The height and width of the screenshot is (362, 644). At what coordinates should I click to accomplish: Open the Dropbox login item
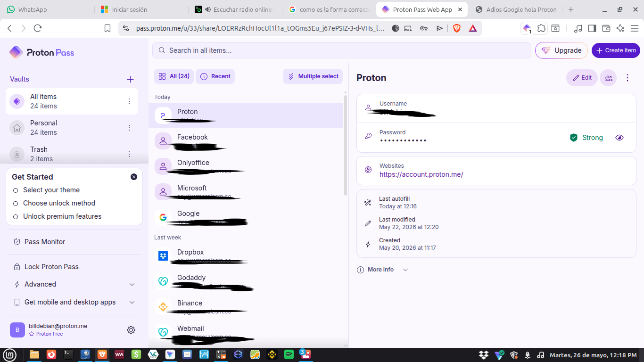tap(246, 256)
